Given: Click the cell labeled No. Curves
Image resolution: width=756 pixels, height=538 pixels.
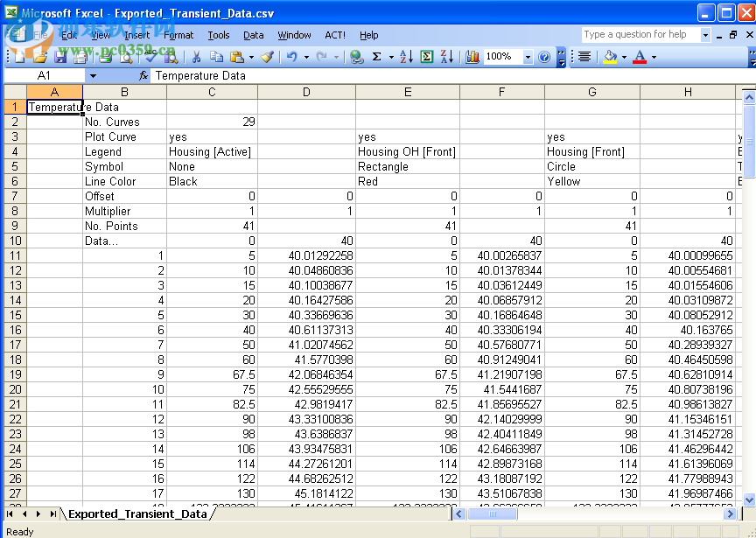Looking at the screenshot, I should pyautogui.click(x=124, y=122).
